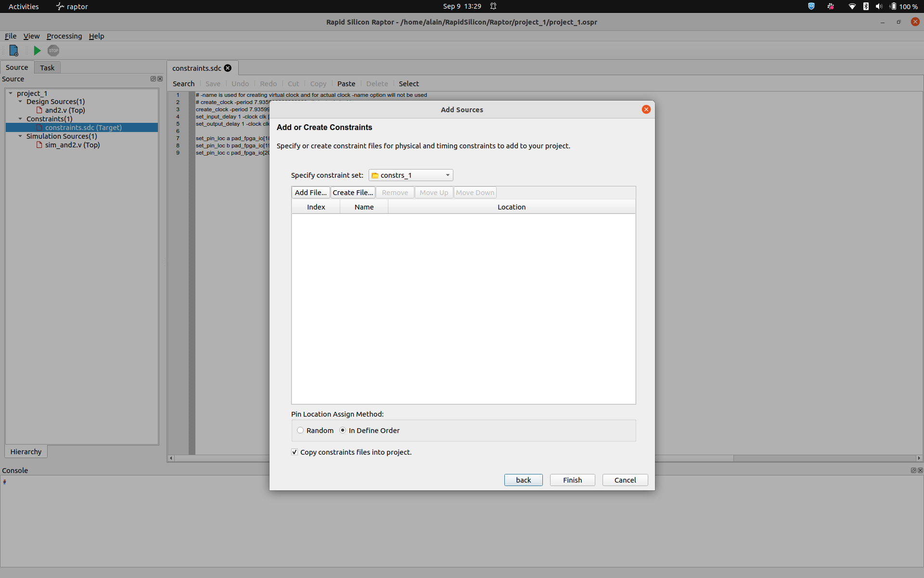Click the green Run compilation icon
This screenshot has width=924, height=578.
tap(37, 51)
